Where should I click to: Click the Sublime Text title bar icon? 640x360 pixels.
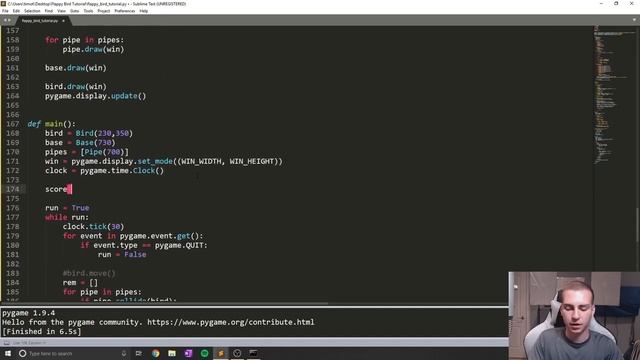click(4, 4)
